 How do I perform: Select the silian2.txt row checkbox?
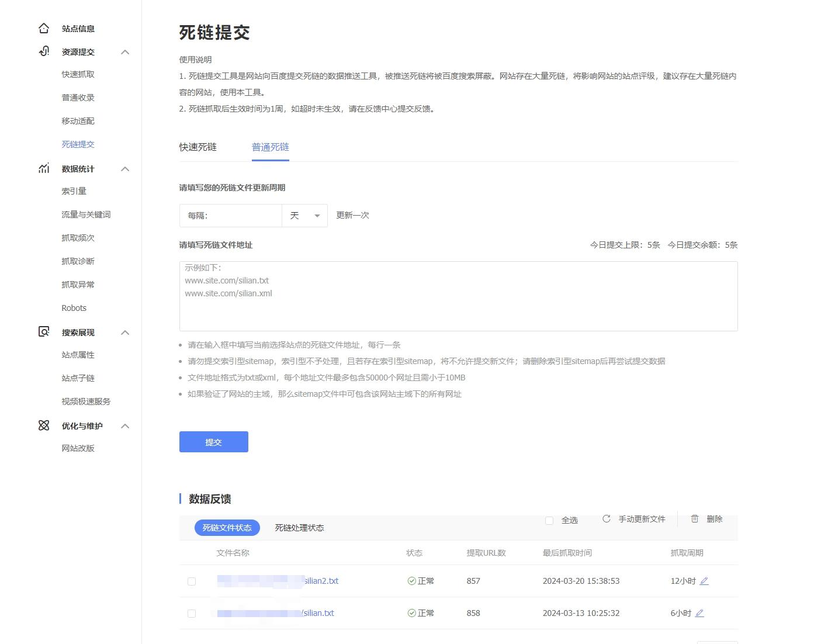point(192,581)
